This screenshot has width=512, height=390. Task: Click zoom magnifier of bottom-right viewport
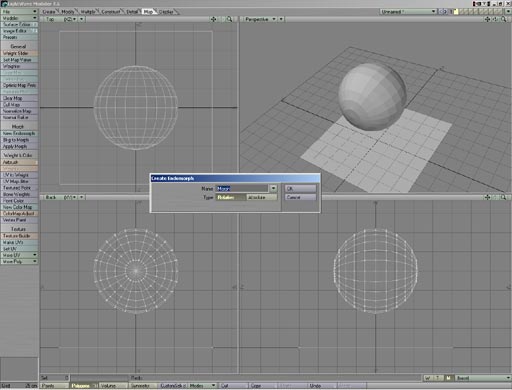point(504,197)
